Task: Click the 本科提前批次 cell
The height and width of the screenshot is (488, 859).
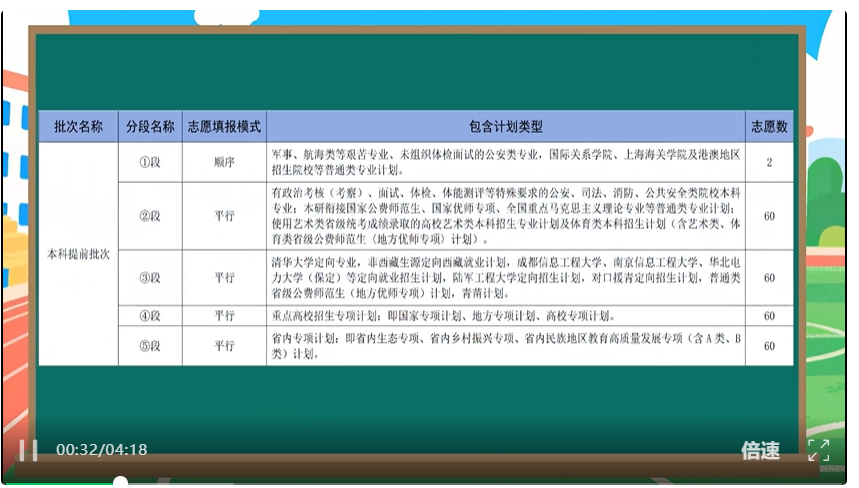Action: click(78, 254)
